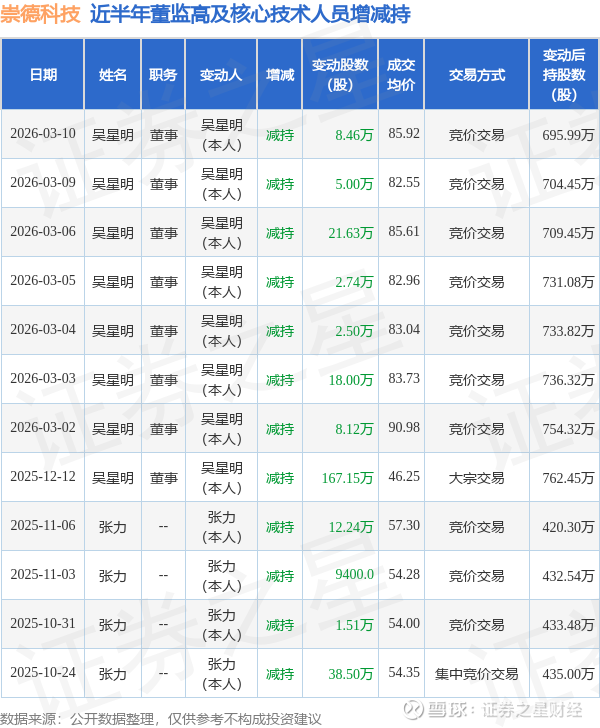Click the holdings value 433.48万
Screen dimensions: 600x728
(568, 625)
